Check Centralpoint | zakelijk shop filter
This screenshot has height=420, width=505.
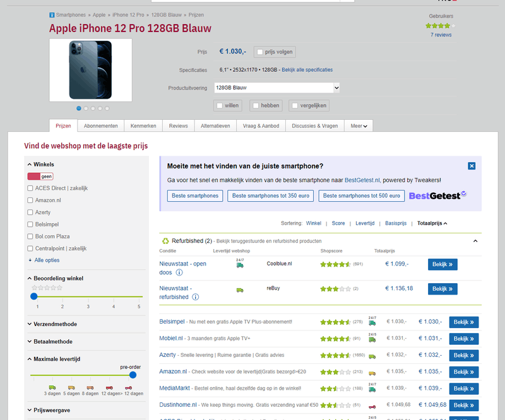coord(30,248)
